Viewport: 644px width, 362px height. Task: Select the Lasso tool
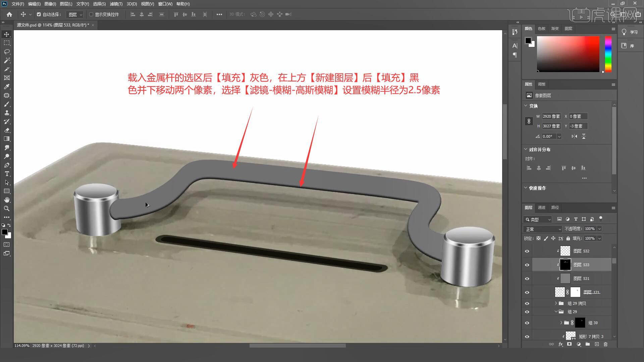tap(7, 52)
